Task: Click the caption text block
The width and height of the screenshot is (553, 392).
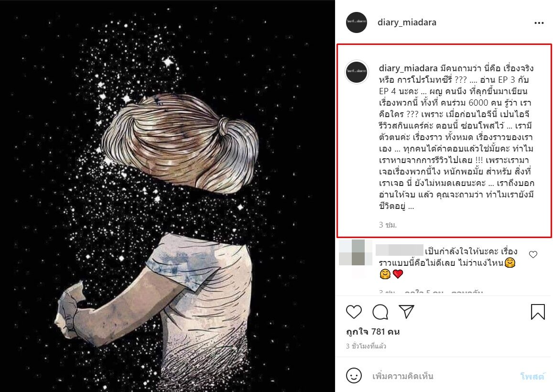Action: [456, 137]
